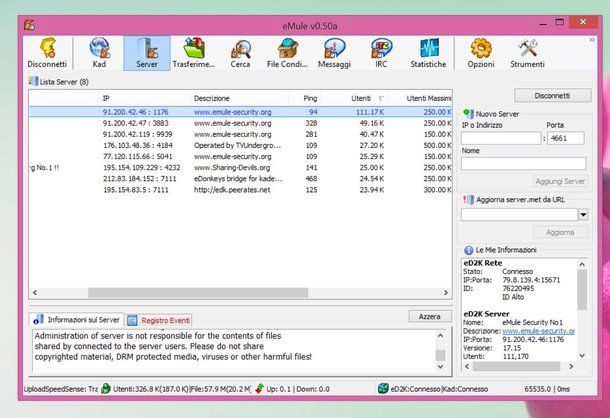Click the Nuovo Server icon
The width and height of the screenshot is (610, 418).
(468, 114)
